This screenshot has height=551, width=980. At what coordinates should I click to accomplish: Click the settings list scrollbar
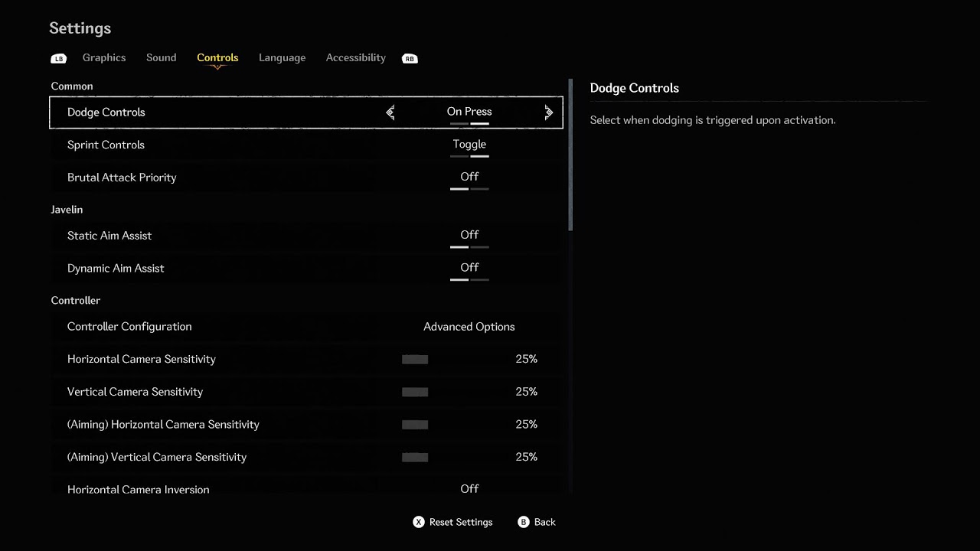point(570,155)
